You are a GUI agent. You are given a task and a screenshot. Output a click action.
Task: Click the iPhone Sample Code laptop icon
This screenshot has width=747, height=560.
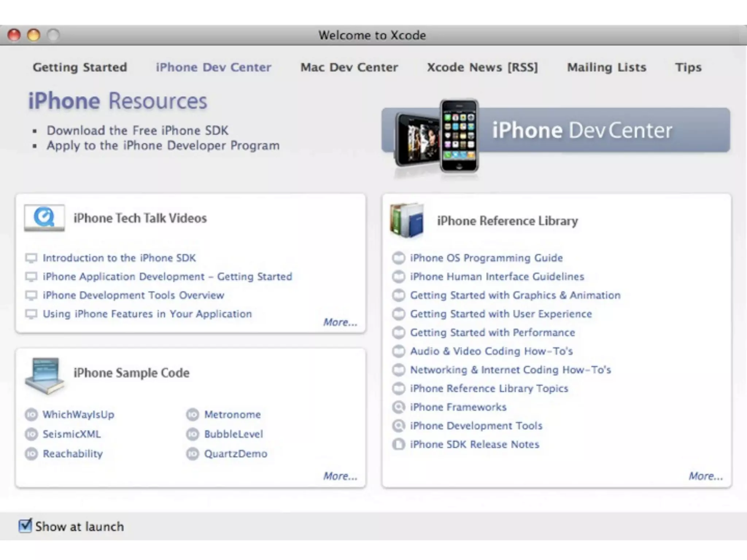[44, 376]
